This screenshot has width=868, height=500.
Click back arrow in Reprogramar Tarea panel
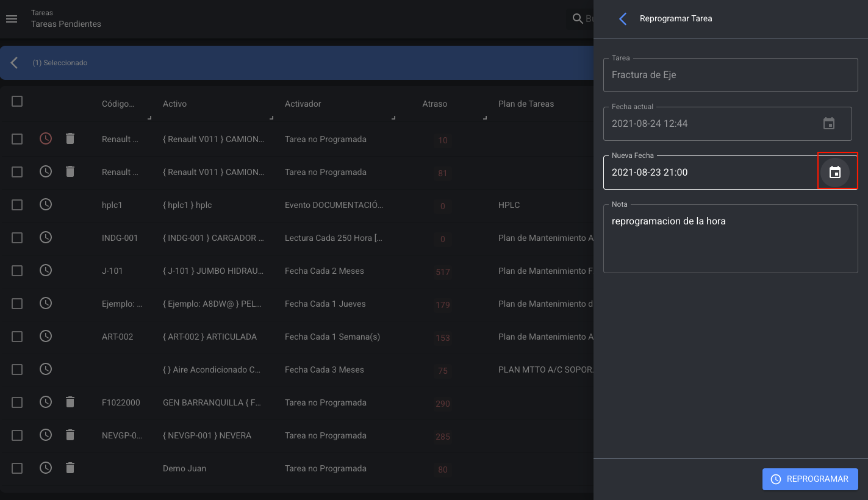pos(623,19)
